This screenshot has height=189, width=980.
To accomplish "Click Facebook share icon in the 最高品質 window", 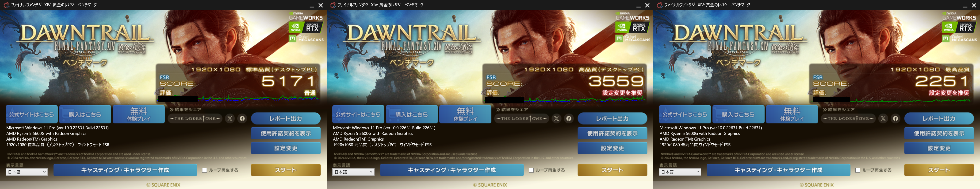I will point(896,118).
